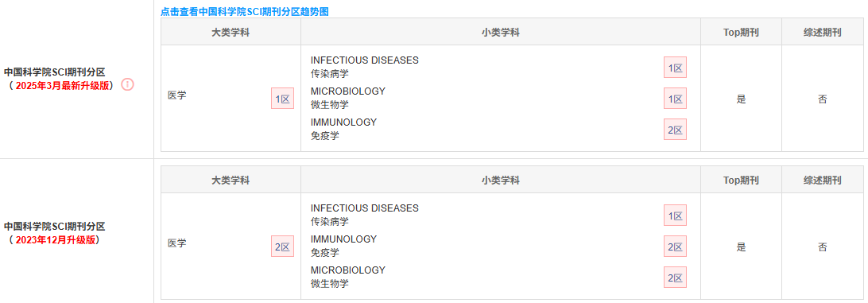Image resolution: width=868 pixels, height=303 pixels.
Task: Click 1区 badge for MICROBIOLOGY in 2025 table
Action: pyautogui.click(x=675, y=99)
